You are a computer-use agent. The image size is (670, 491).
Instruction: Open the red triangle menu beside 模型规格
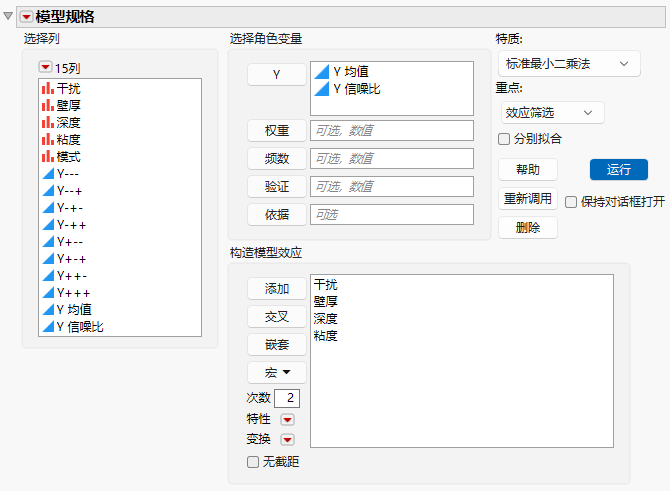[x=26, y=17]
